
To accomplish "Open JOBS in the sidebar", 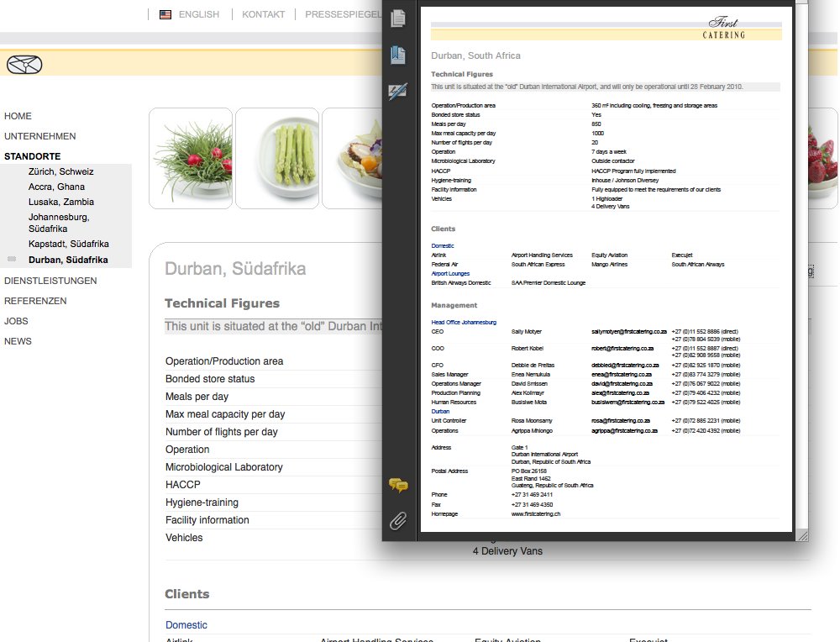I will coord(16,321).
